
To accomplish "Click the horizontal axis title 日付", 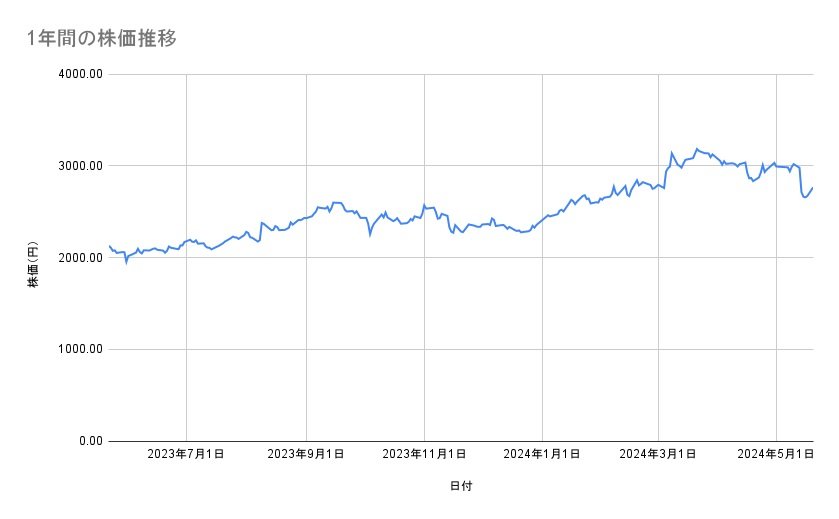I will coord(461,487).
